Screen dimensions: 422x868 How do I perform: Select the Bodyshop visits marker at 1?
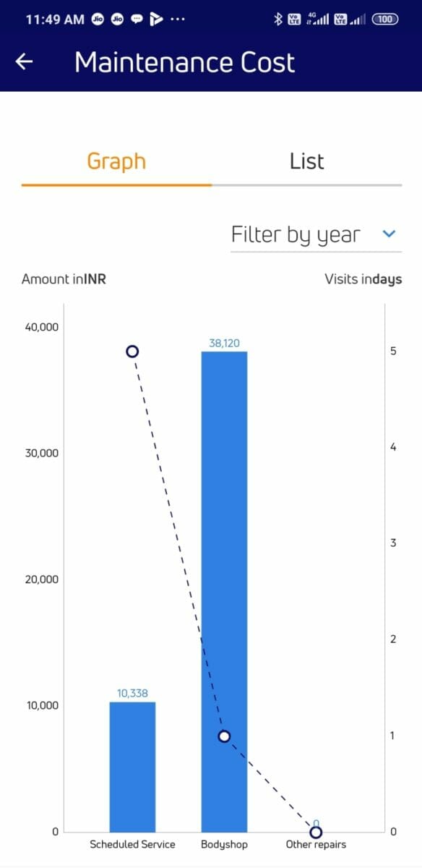[x=224, y=736]
